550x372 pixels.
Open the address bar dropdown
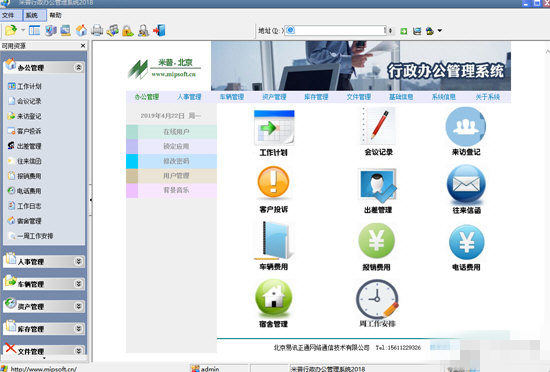tap(390, 31)
